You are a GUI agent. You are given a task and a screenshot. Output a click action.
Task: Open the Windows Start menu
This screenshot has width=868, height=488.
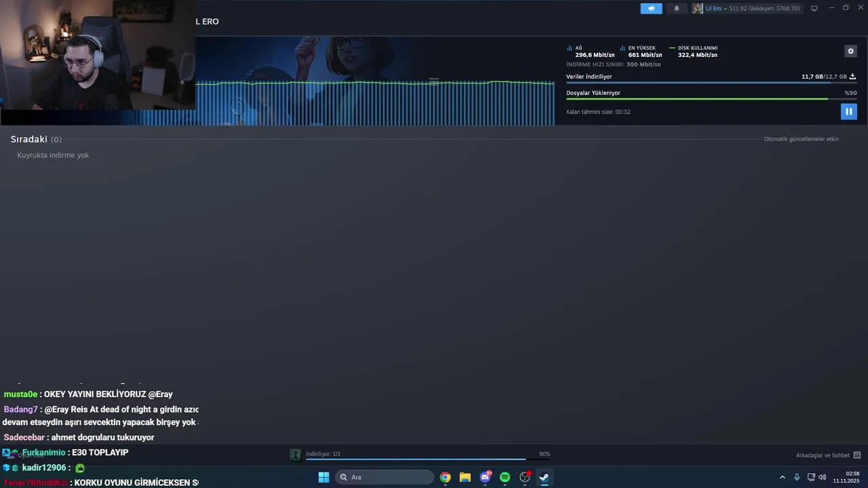[323, 477]
